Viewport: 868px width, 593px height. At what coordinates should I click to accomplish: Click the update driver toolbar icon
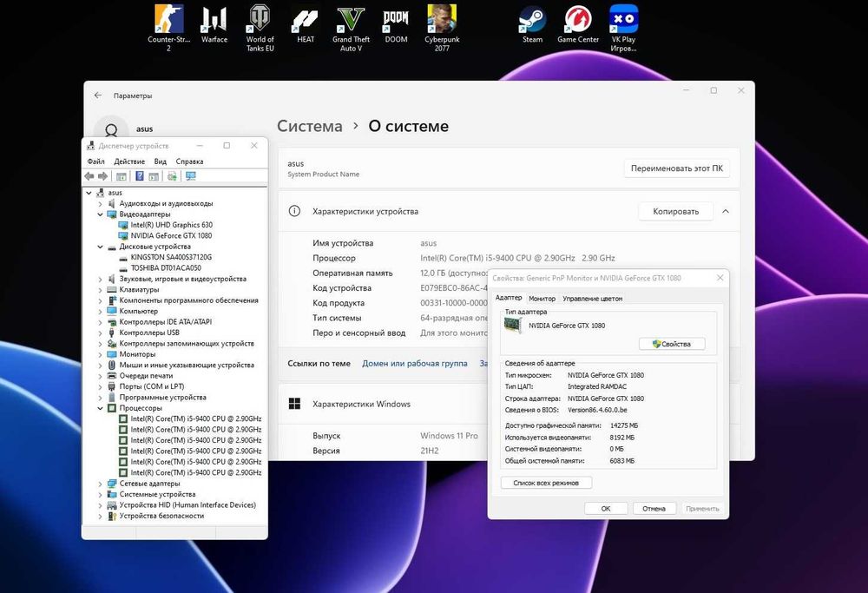pyautogui.click(x=172, y=176)
